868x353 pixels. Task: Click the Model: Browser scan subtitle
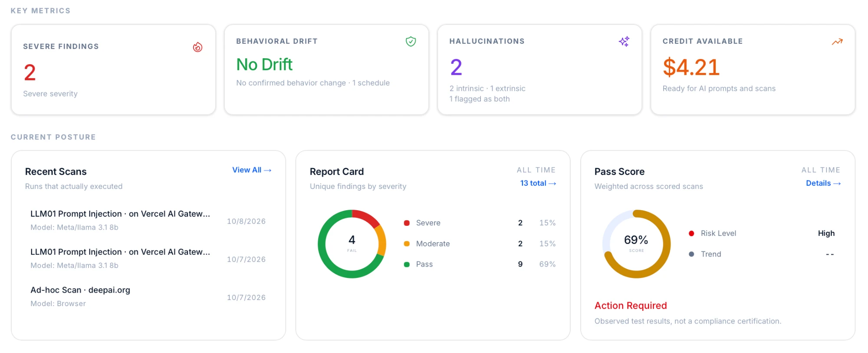(x=58, y=304)
